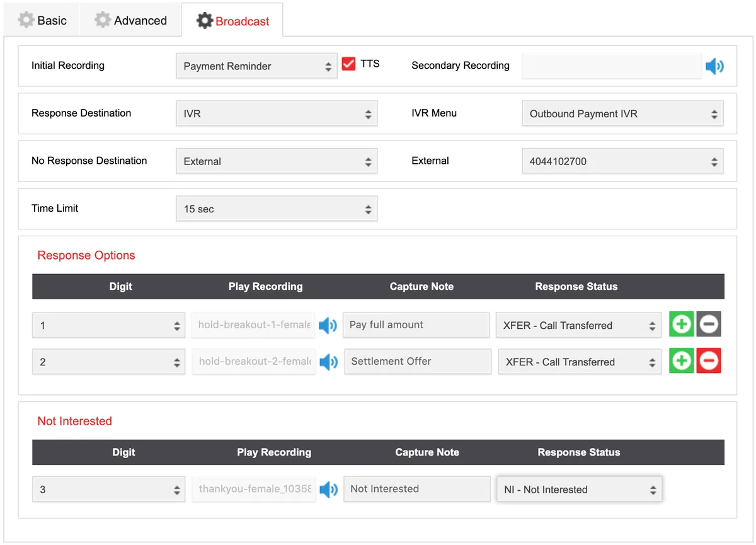Click the gray minus icon on digit 1 row
Image resolution: width=756 pixels, height=545 pixels.
click(709, 324)
